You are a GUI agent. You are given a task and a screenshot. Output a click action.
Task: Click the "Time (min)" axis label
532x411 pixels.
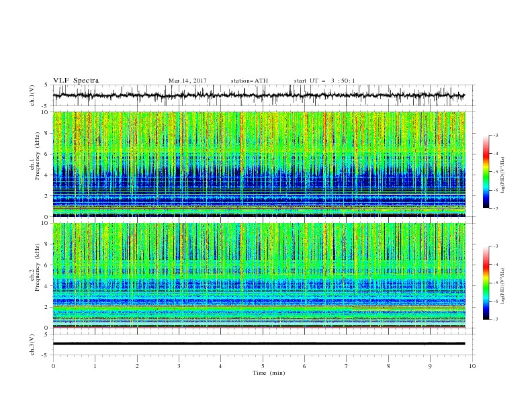(269, 373)
